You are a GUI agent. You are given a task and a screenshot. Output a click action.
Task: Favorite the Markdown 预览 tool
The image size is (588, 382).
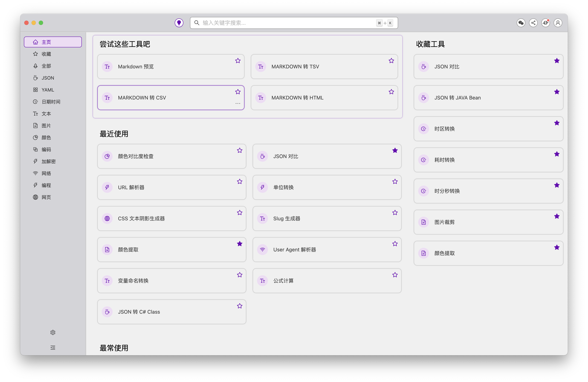pyautogui.click(x=238, y=60)
